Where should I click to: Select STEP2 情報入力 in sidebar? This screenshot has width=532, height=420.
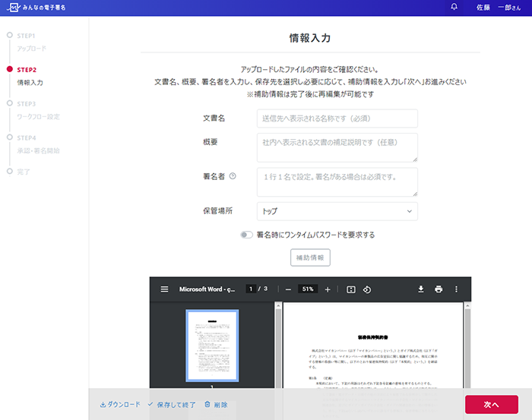[x=30, y=76]
